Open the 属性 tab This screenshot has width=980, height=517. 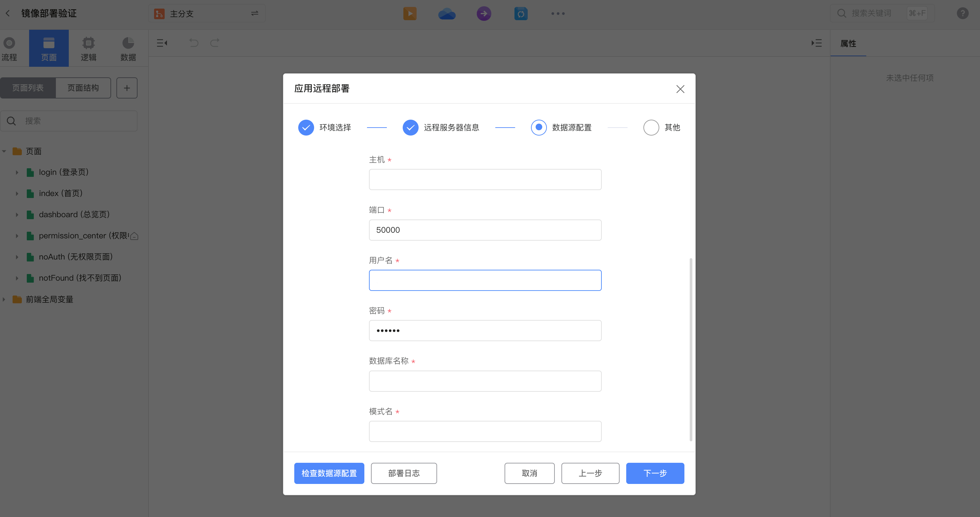pyautogui.click(x=848, y=44)
